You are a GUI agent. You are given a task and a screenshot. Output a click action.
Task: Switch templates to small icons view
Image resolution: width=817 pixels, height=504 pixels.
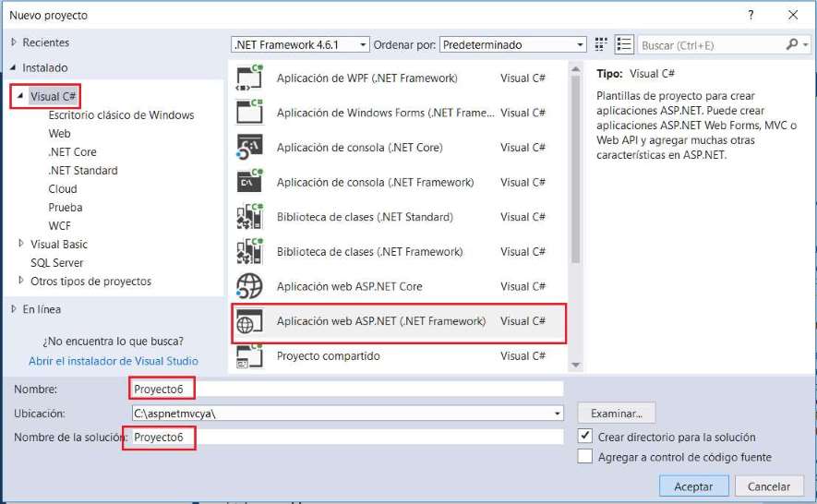[601, 45]
